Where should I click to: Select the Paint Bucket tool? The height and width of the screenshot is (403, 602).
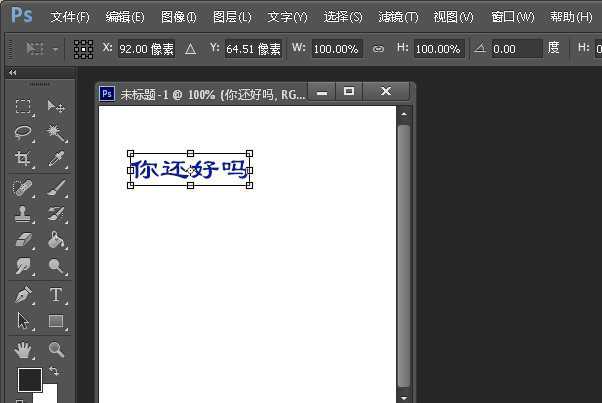(x=56, y=240)
